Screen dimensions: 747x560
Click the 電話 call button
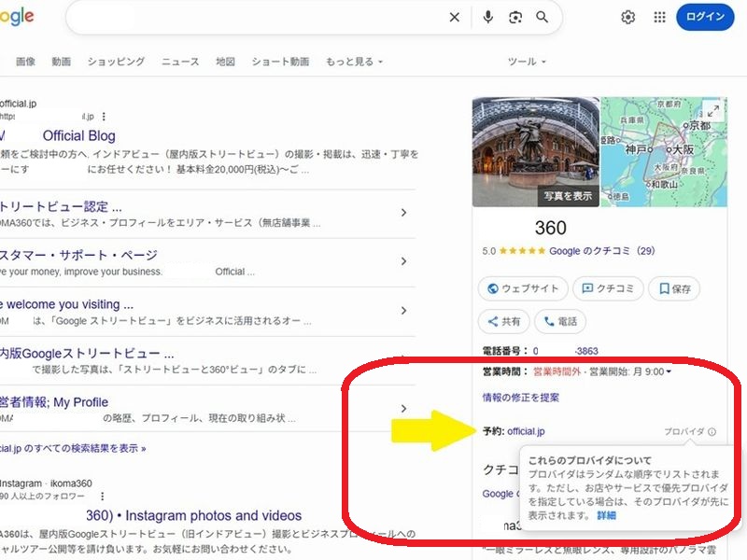[x=559, y=321]
